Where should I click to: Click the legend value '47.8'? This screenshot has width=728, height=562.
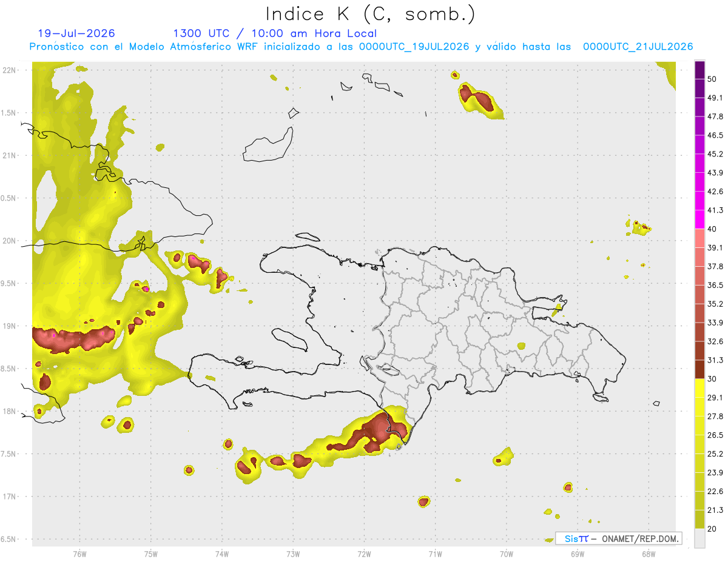(x=715, y=116)
